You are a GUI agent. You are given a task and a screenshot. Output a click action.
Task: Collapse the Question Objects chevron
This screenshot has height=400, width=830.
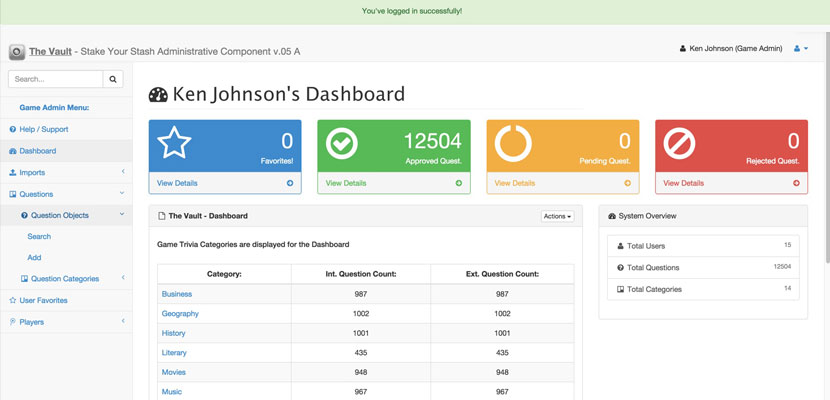click(x=122, y=215)
